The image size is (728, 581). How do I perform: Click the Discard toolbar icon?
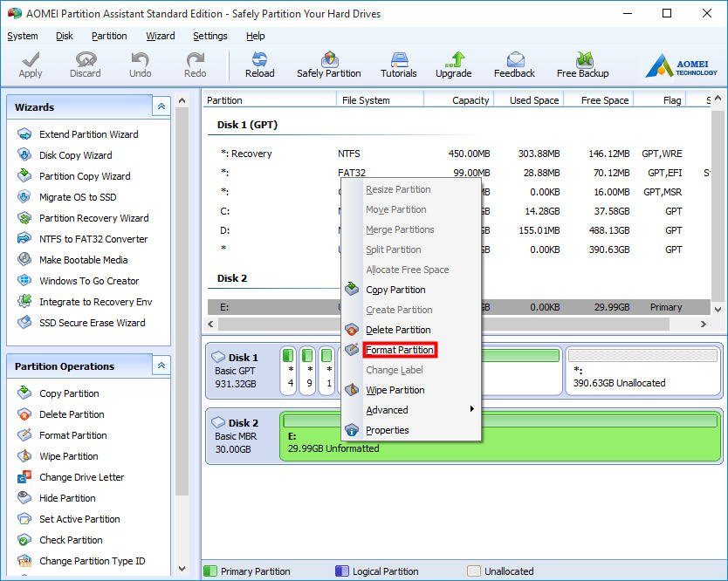(86, 59)
